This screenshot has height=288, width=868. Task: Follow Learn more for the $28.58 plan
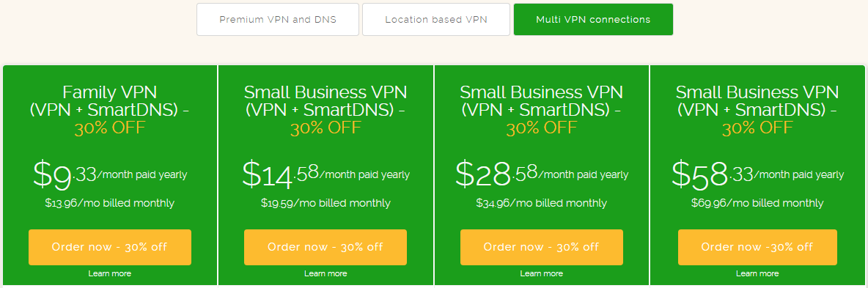tap(541, 273)
